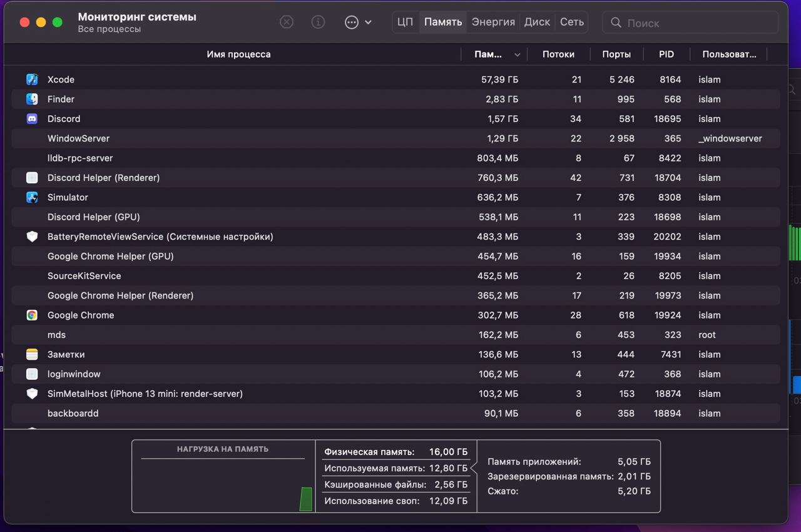Click the SimMetalHost shield icon
801x532 pixels.
pos(32,394)
